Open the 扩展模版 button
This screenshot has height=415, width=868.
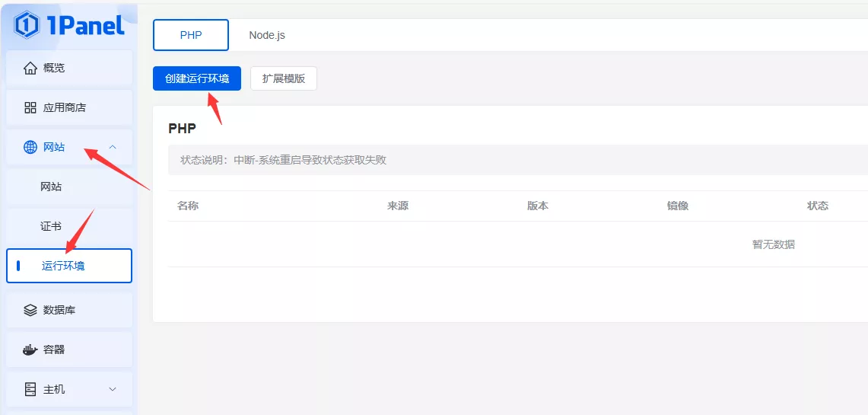click(x=284, y=78)
